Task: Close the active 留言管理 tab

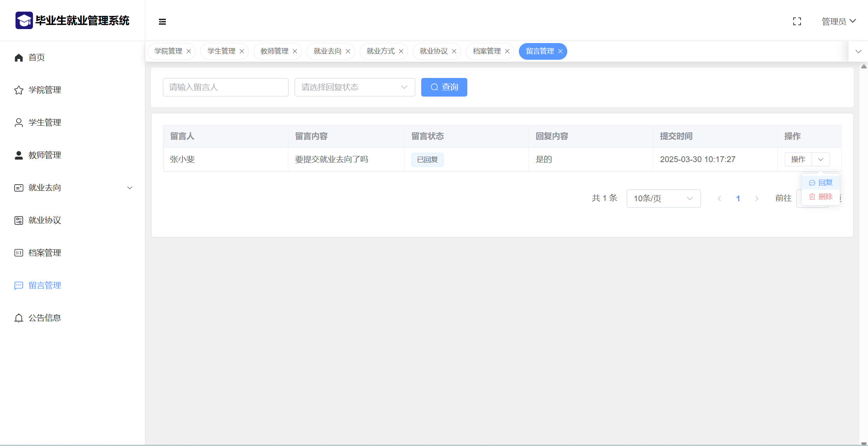Action: (x=560, y=51)
